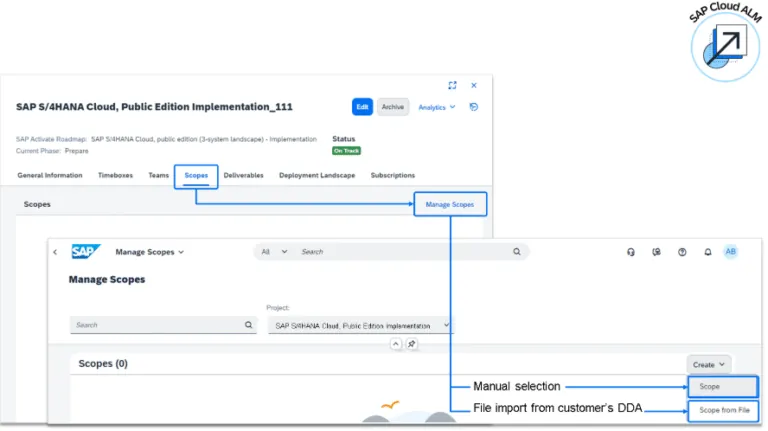Select the Teams tab

click(158, 175)
